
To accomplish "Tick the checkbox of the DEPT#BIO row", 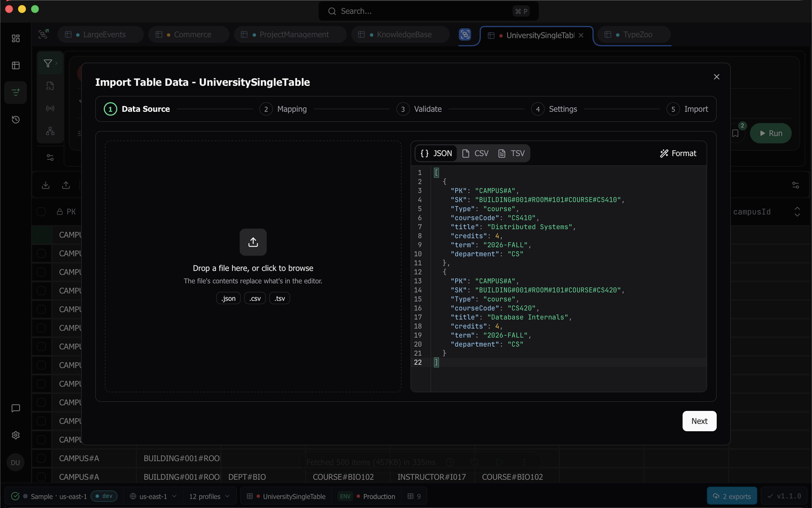I will 41,477.
